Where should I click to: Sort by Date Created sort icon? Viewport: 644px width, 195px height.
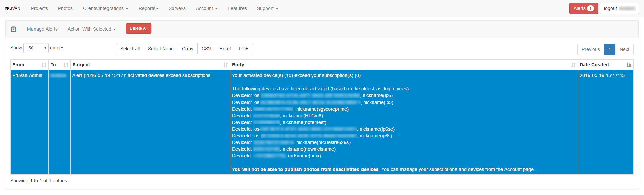point(629,65)
